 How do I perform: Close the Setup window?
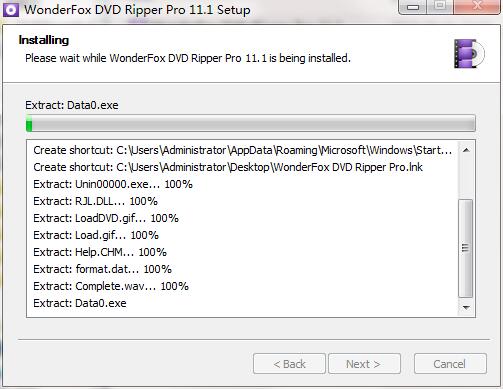click(x=477, y=6)
